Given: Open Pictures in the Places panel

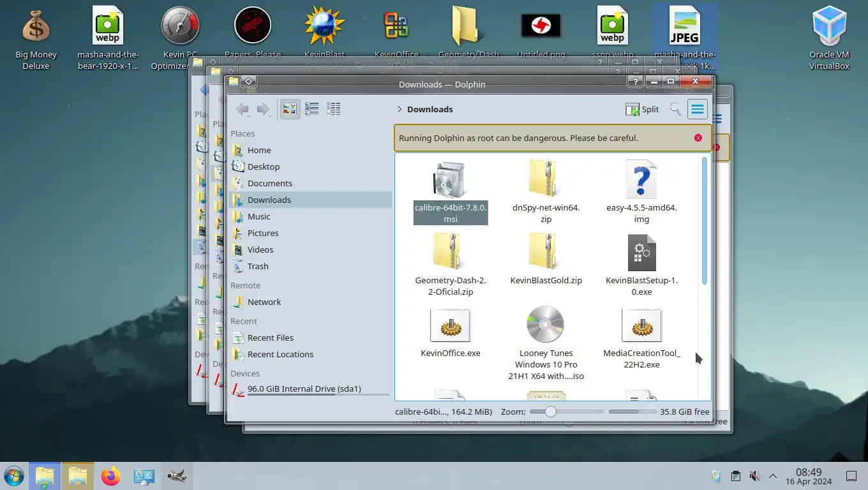Looking at the screenshot, I should pos(310,233).
